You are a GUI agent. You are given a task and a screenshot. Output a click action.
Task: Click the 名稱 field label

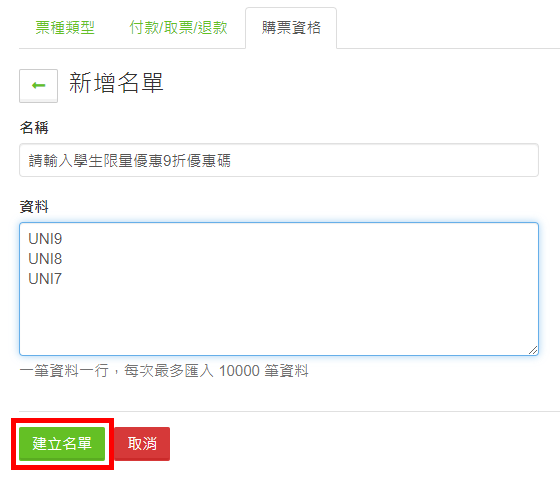34,128
